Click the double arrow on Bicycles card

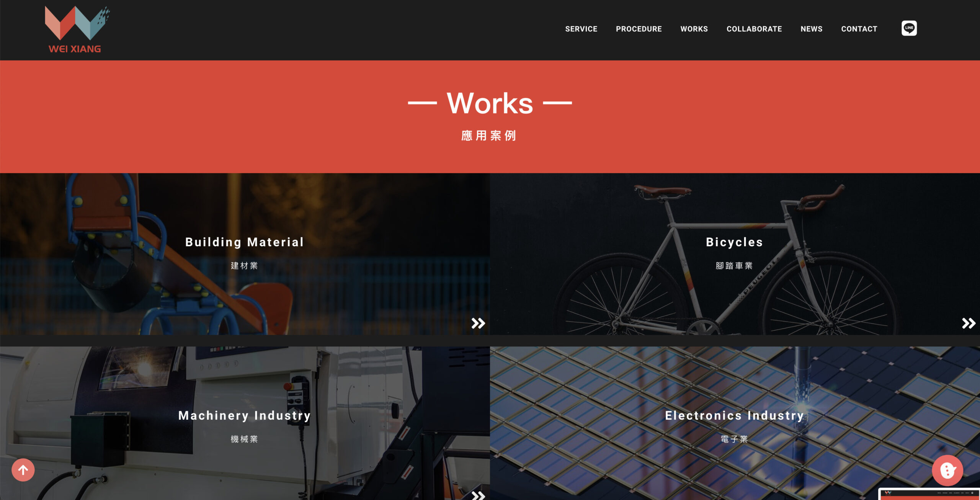(969, 323)
